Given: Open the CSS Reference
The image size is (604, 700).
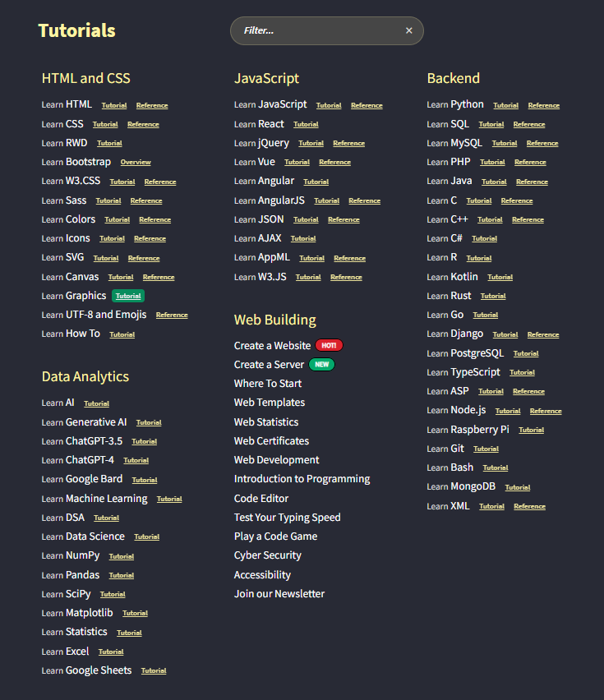Looking at the screenshot, I should 143,124.
